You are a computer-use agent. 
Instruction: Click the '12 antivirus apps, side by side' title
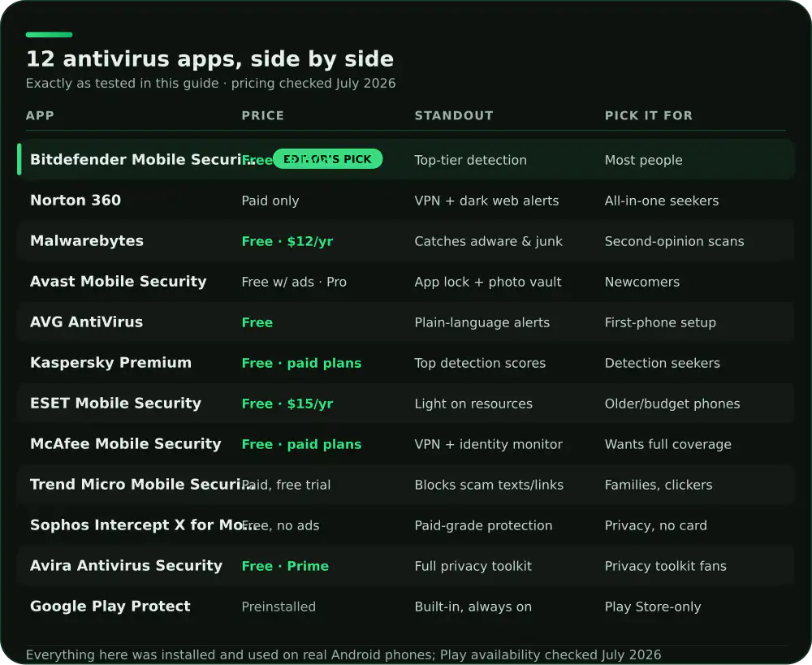(209, 59)
